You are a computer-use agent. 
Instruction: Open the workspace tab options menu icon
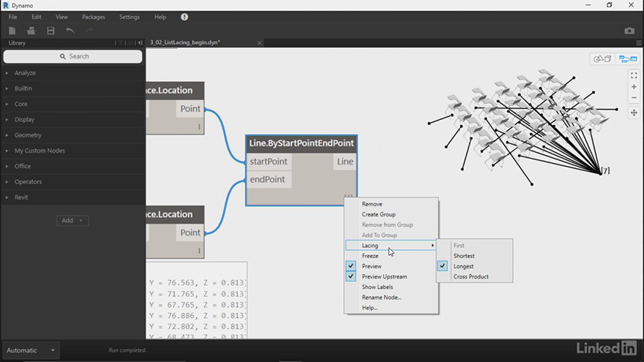click(x=639, y=42)
